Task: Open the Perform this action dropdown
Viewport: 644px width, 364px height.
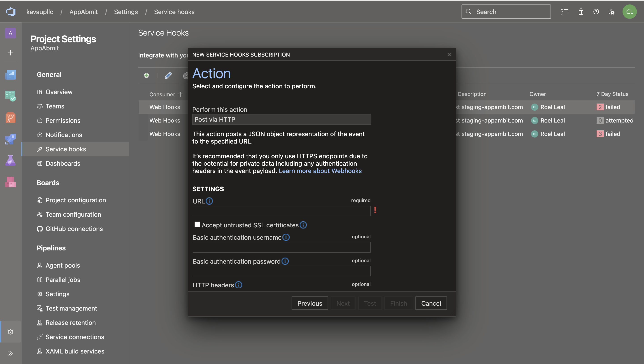Action: 282,119
